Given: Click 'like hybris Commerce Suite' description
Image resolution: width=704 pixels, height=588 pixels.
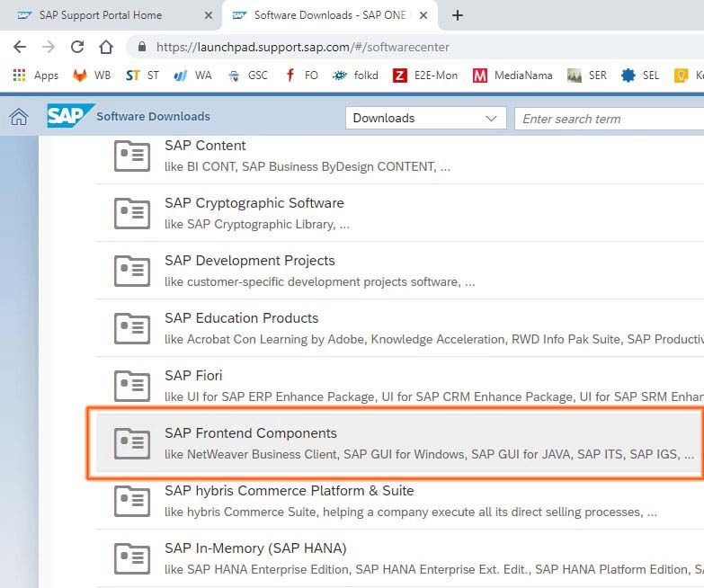Looking at the screenshot, I should click(411, 512).
